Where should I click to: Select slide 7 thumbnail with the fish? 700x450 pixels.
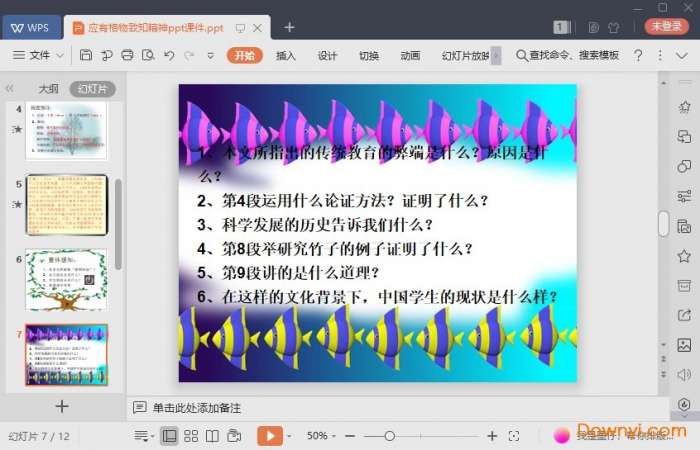click(x=66, y=355)
